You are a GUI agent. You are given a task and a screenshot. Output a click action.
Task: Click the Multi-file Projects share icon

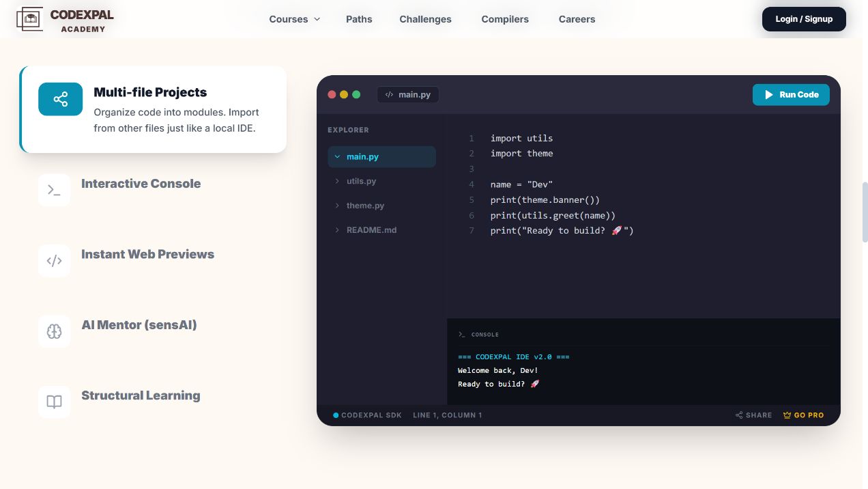tap(61, 99)
